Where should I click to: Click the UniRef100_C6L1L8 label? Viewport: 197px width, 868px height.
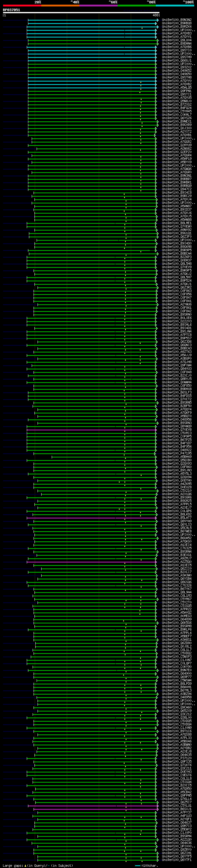point(176,778)
